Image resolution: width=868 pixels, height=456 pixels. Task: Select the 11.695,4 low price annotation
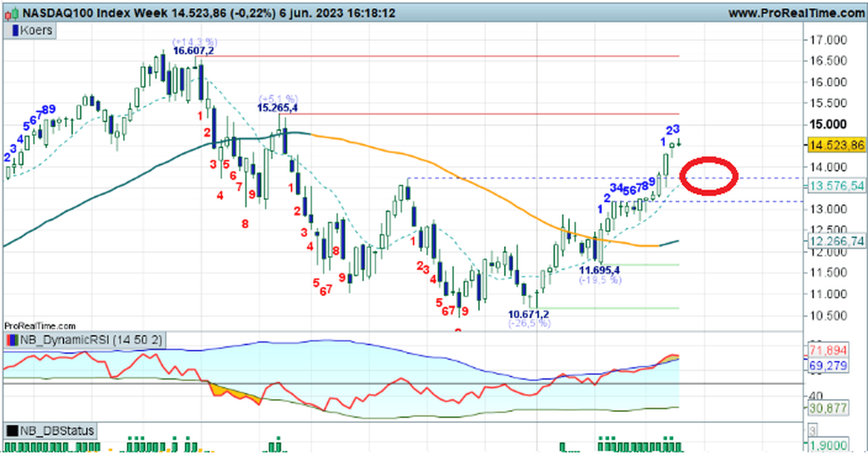(599, 269)
